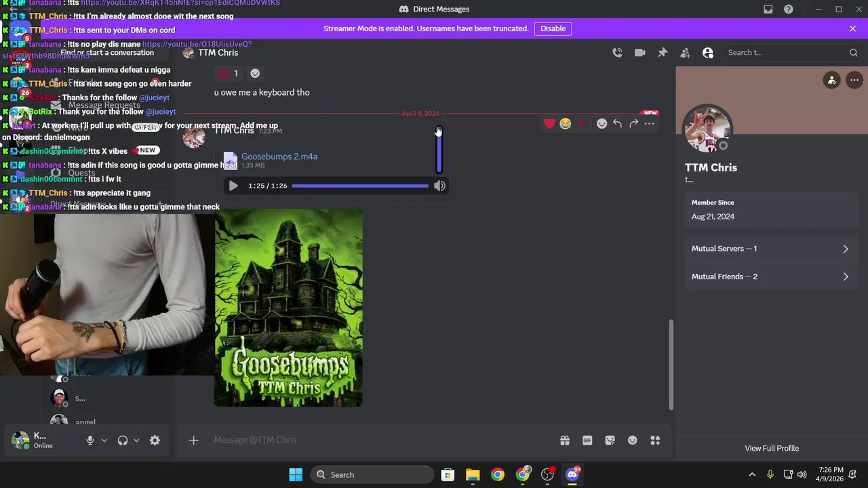
Task: Expand Mutual Servers — 1
Action: (x=772, y=249)
